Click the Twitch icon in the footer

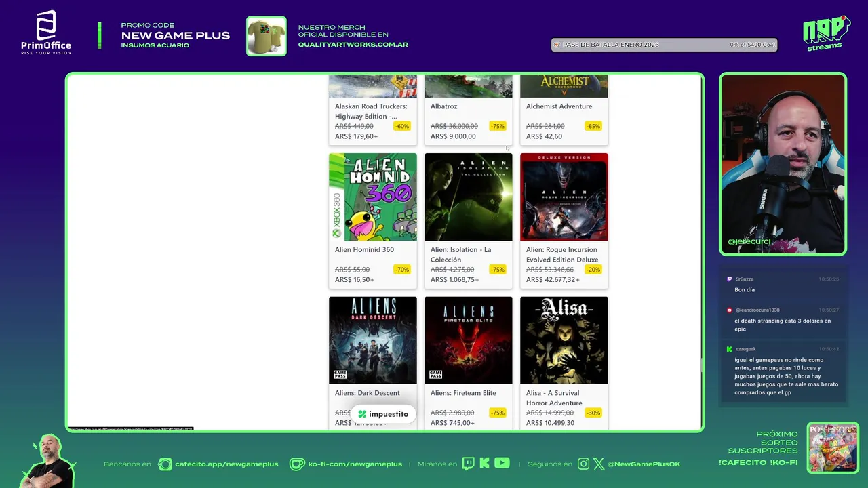coord(468,464)
